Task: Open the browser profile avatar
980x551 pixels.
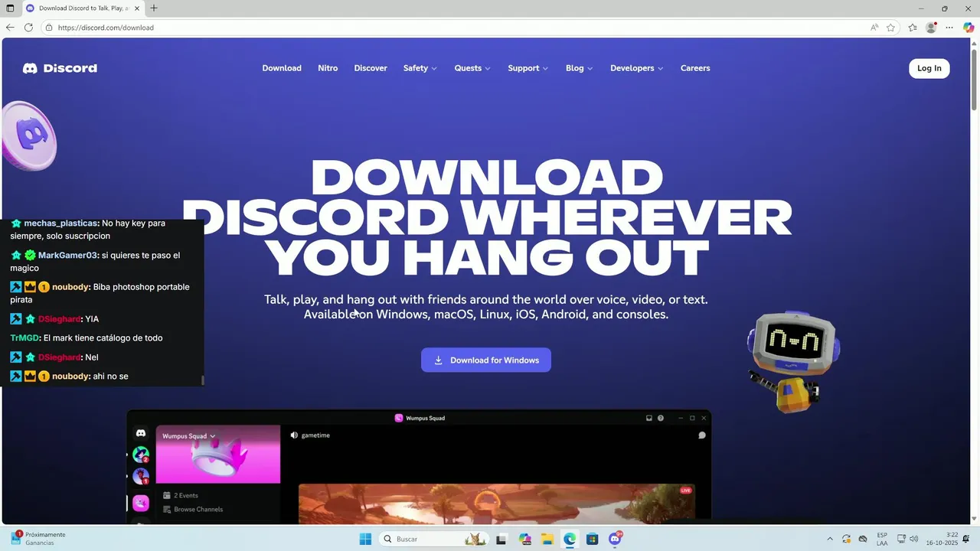Action: click(931, 28)
